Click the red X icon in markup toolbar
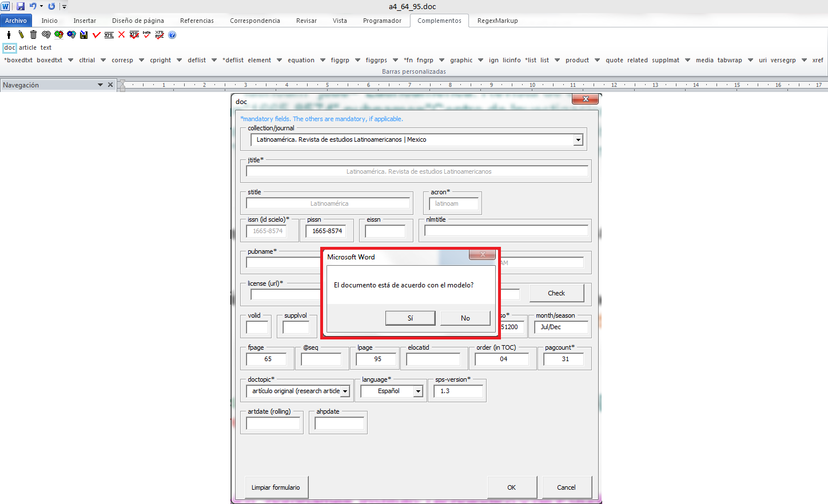828x504 pixels. click(121, 35)
